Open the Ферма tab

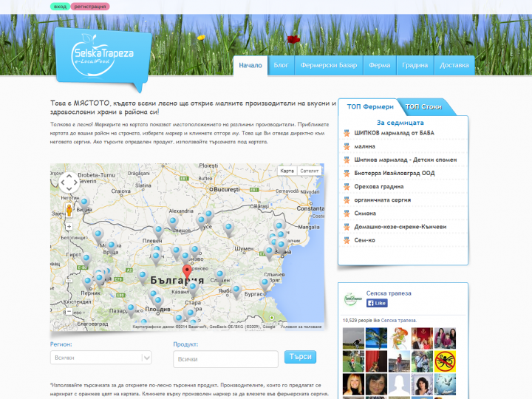(380, 65)
